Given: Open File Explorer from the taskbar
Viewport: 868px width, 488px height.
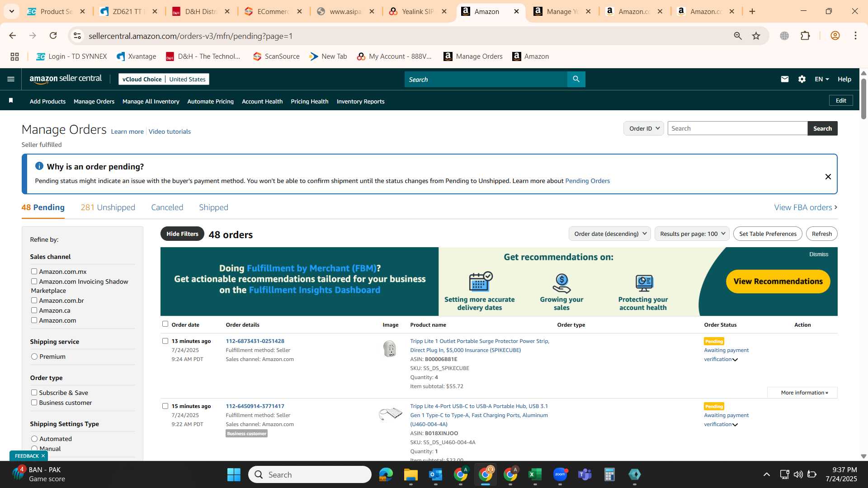Looking at the screenshot, I should 410,474.
